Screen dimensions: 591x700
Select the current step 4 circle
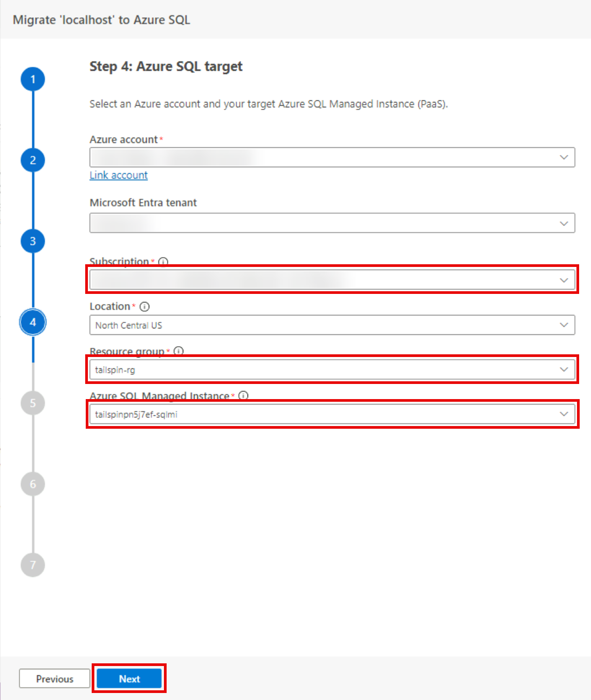click(33, 322)
